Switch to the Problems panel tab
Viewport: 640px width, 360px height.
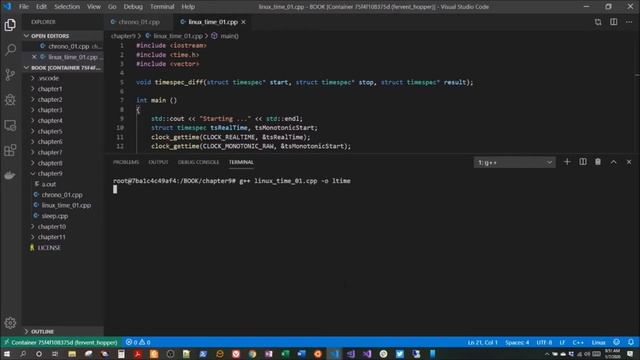(126, 162)
